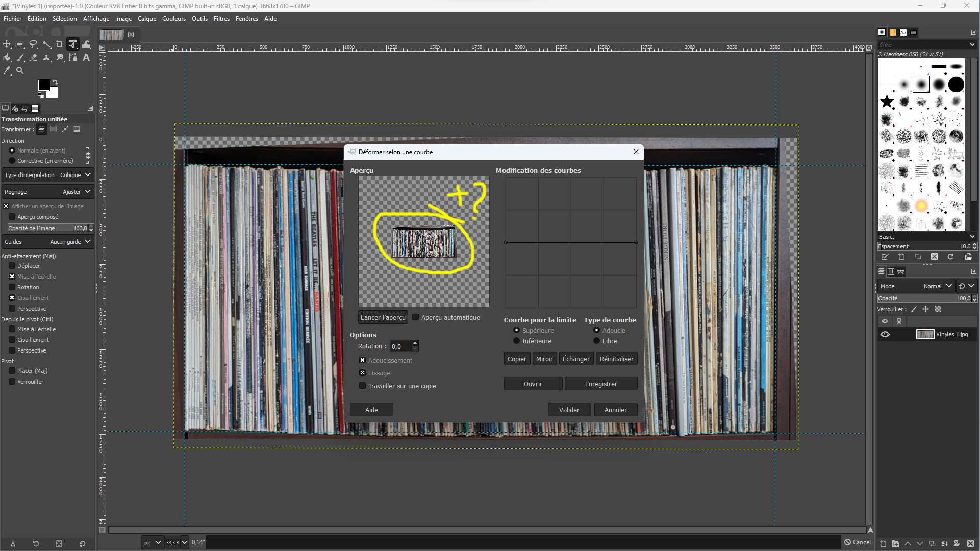The image size is (980, 551).
Task: Select the Free Select lasso tool
Action: (x=33, y=44)
